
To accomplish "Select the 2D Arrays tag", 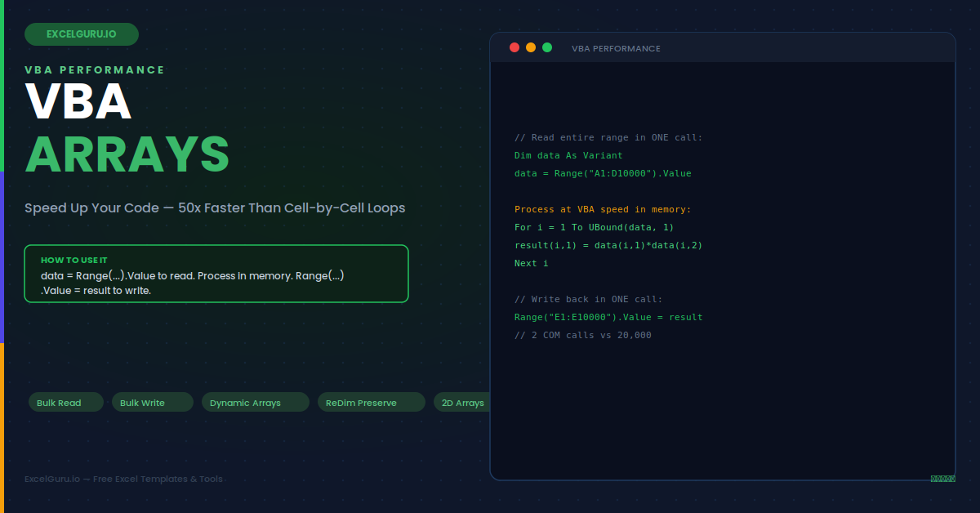I will pos(462,402).
